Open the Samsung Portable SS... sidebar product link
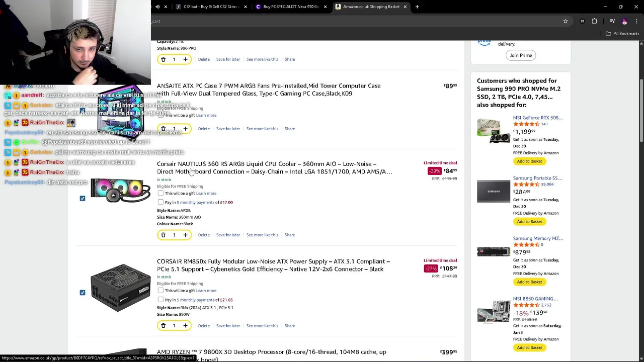The height and width of the screenshot is (362, 644). [x=537, y=178]
